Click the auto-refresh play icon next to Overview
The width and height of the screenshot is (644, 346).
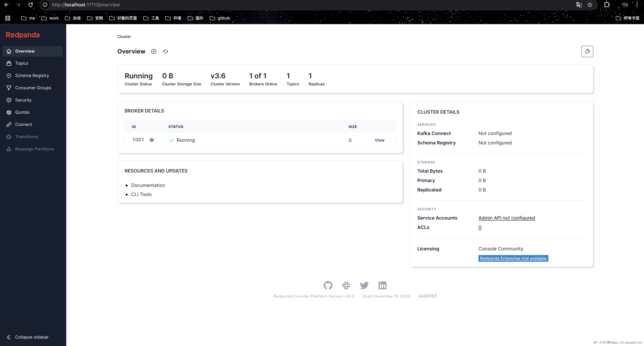[x=154, y=51]
